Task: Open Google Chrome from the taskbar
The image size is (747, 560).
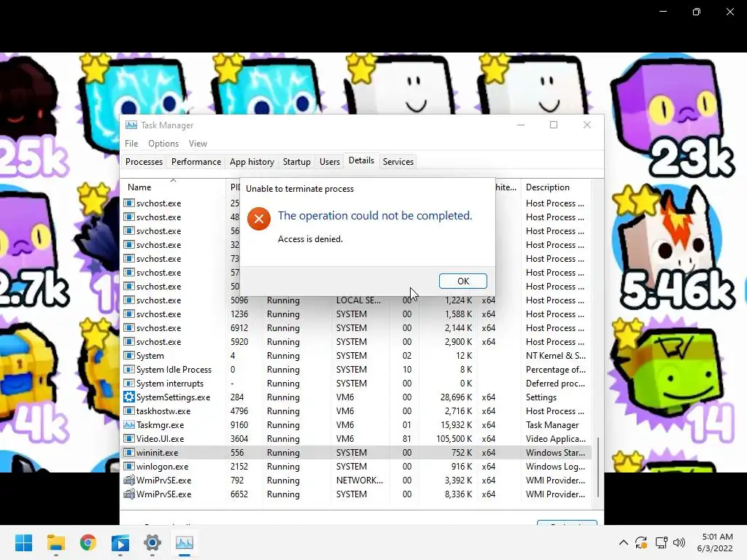Action: pos(88,542)
